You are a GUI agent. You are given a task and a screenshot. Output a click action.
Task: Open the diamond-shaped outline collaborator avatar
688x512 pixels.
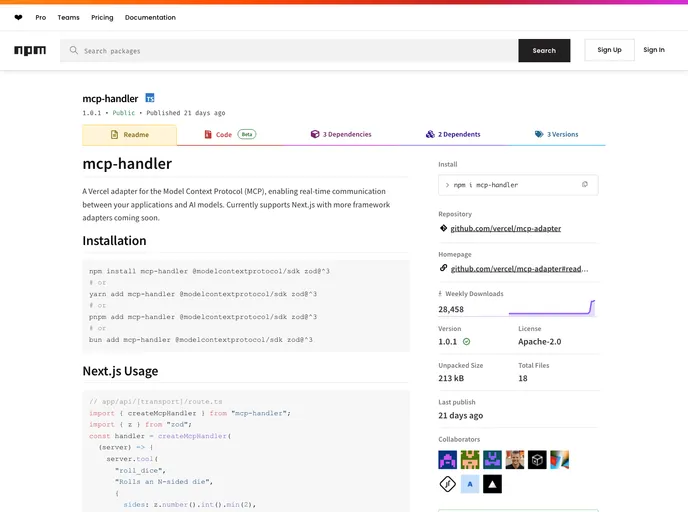tap(448, 484)
